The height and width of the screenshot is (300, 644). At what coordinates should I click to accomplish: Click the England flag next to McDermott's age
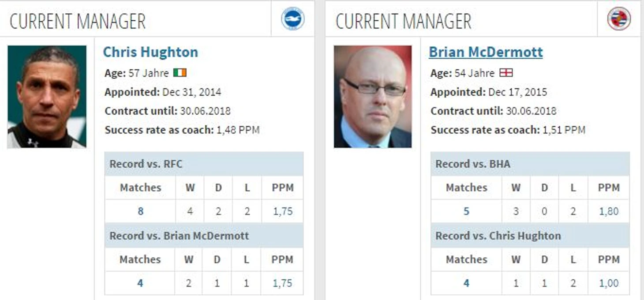[506, 73]
